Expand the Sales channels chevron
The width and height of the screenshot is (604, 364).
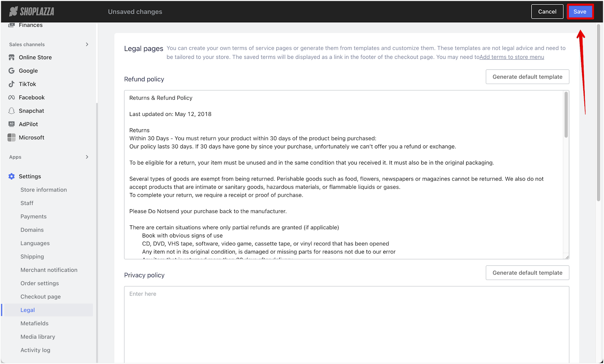(87, 44)
